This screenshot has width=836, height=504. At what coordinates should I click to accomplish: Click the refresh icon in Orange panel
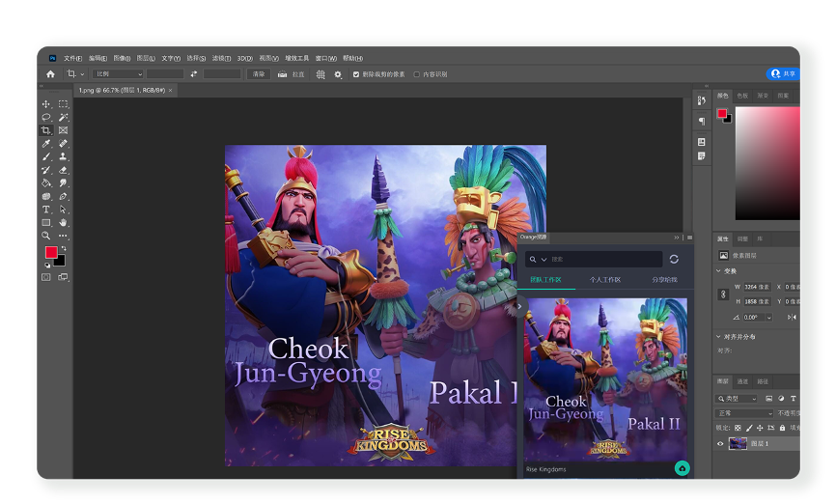[674, 260]
